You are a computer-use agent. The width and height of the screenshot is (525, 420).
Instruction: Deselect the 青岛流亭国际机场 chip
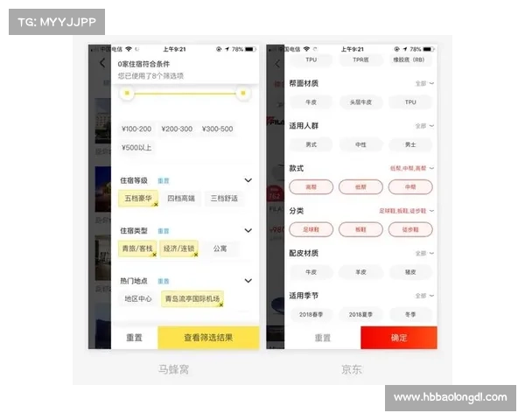click(192, 298)
